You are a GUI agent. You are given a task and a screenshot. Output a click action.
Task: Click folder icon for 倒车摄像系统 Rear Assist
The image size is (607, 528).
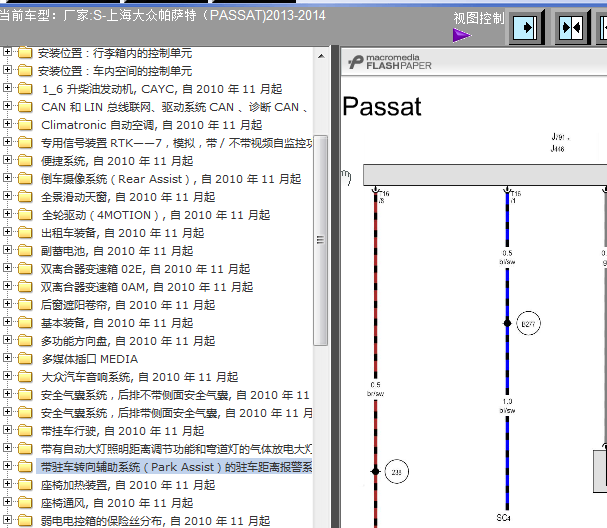(x=25, y=179)
